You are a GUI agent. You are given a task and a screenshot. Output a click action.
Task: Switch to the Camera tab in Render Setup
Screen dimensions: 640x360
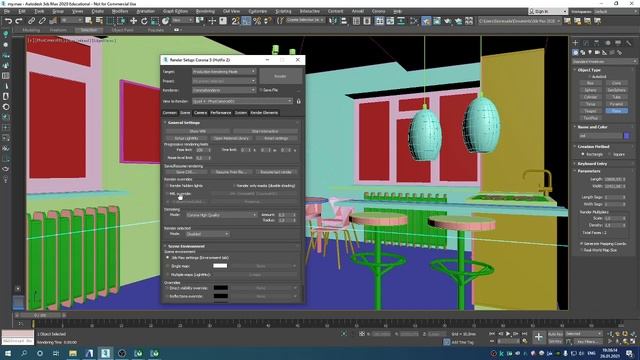tap(200, 113)
